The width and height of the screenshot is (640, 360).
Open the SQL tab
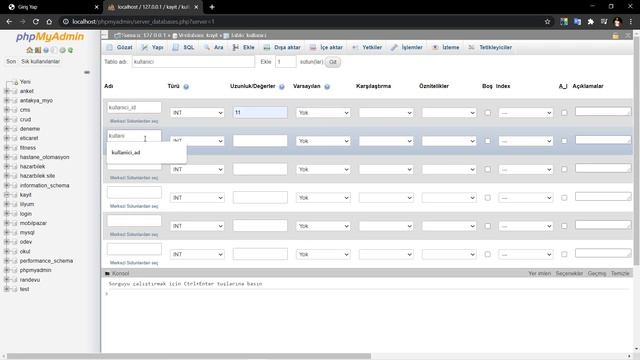(x=184, y=47)
